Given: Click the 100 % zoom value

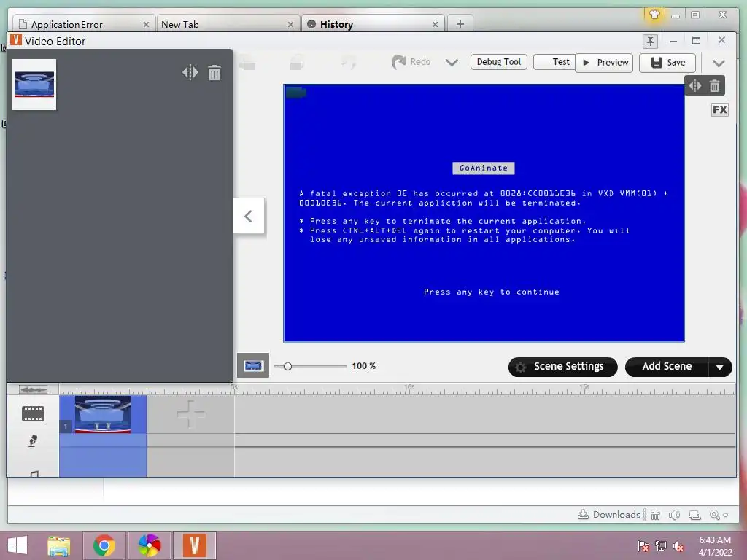Looking at the screenshot, I should coord(363,366).
